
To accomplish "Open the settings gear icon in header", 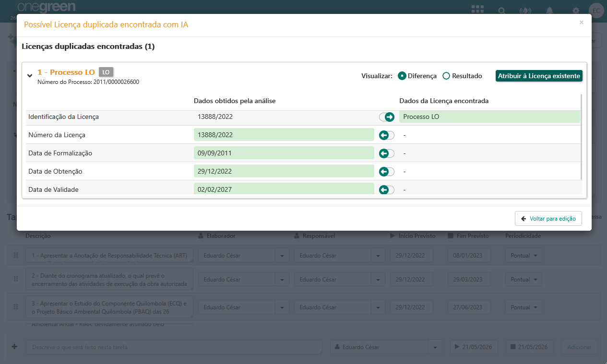I will click(x=576, y=10).
